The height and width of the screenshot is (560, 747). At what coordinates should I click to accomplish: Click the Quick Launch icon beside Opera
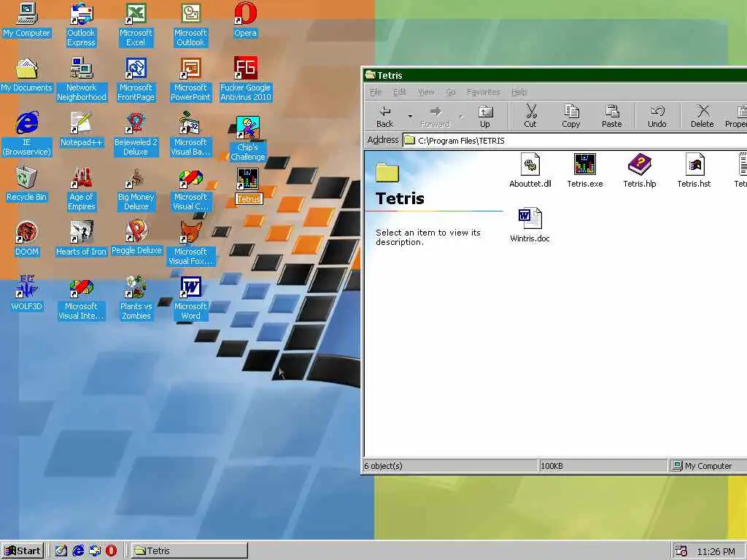pos(95,551)
